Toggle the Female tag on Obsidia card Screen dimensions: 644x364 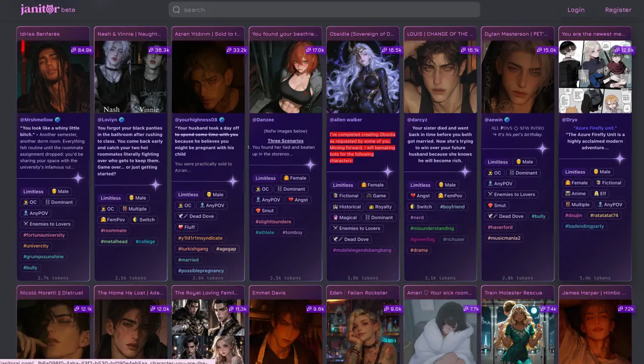click(373, 184)
